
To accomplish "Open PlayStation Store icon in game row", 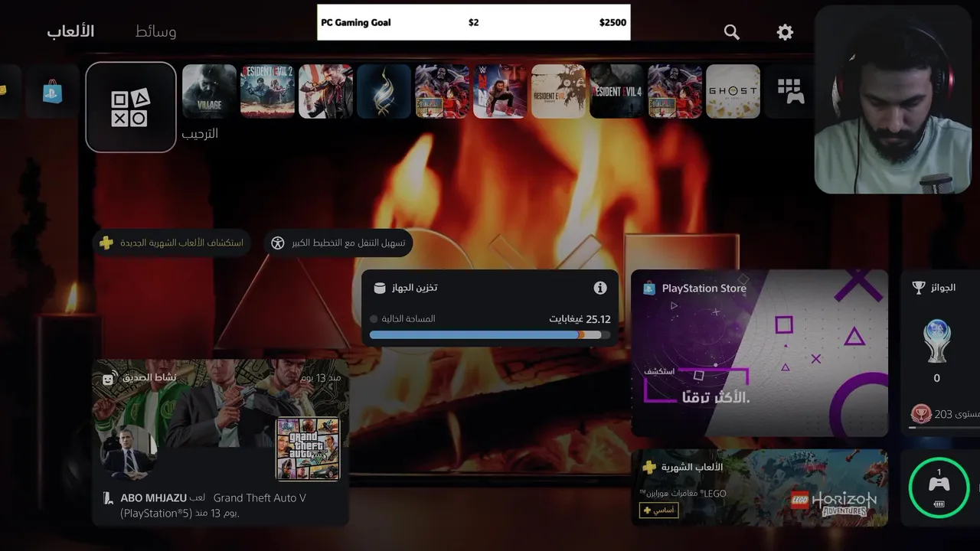I will pos(53,92).
